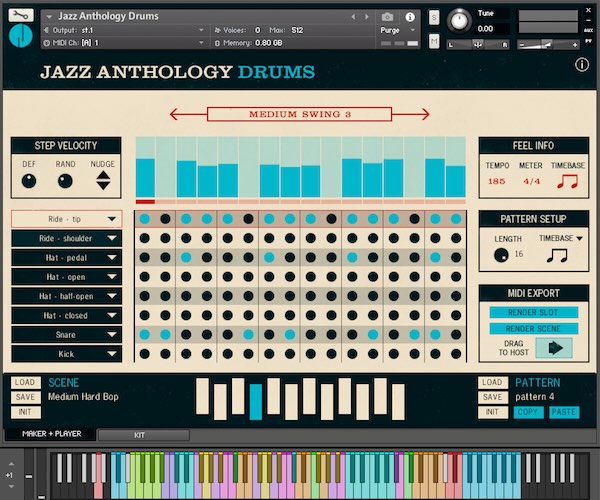The height and width of the screenshot is (500, 600).
Task: Click the Pattern Save button
Action: [x=493, y=397]
